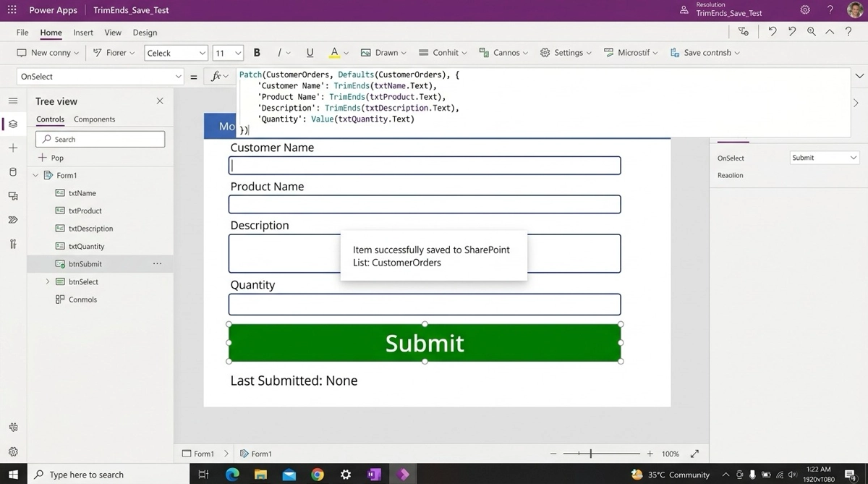Expand the btnSelect tree node
This screenshot has height=484, width=868.
tap(48, 281)
